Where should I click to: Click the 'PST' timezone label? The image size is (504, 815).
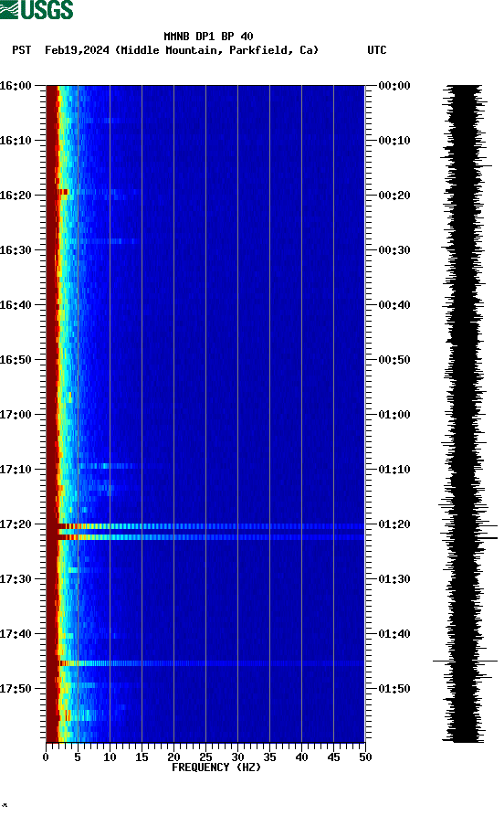point(22,50)
